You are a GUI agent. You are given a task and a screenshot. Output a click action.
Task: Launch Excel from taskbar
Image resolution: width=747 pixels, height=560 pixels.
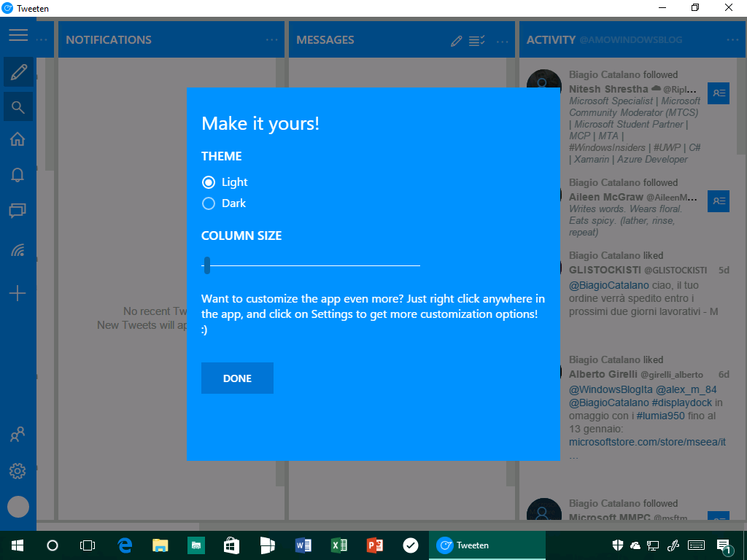tap(339, 545)
